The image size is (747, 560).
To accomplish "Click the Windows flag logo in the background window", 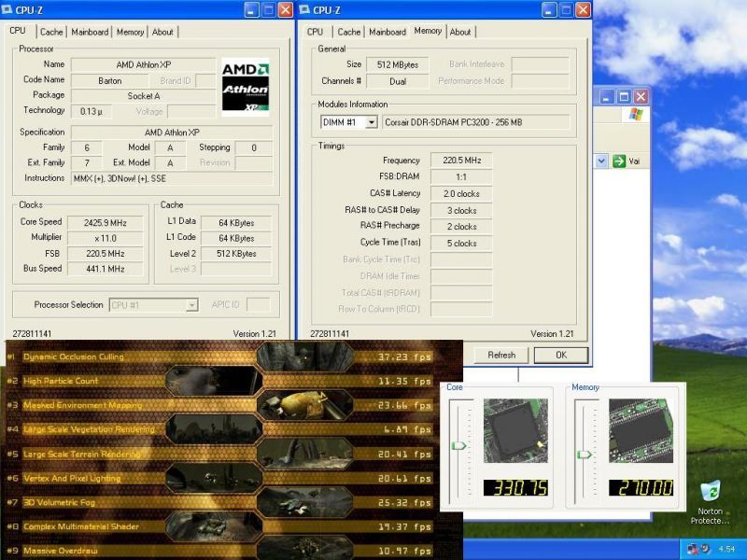I will click(636, 114).
